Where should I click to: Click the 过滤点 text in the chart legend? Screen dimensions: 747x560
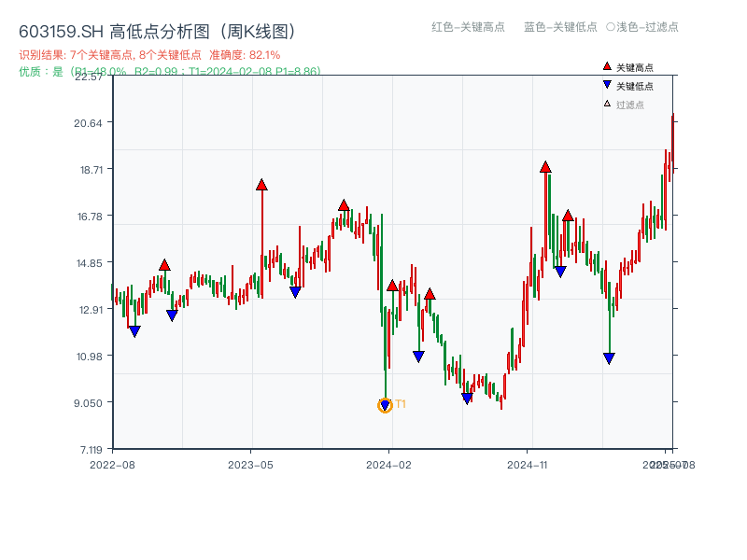click(x=629, y=105)
